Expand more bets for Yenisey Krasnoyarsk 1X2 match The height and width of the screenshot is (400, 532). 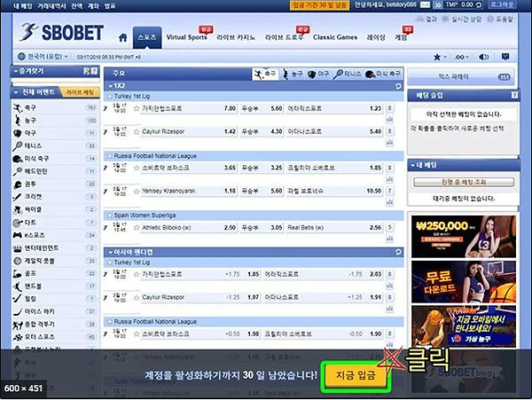[x=390, y=191]
